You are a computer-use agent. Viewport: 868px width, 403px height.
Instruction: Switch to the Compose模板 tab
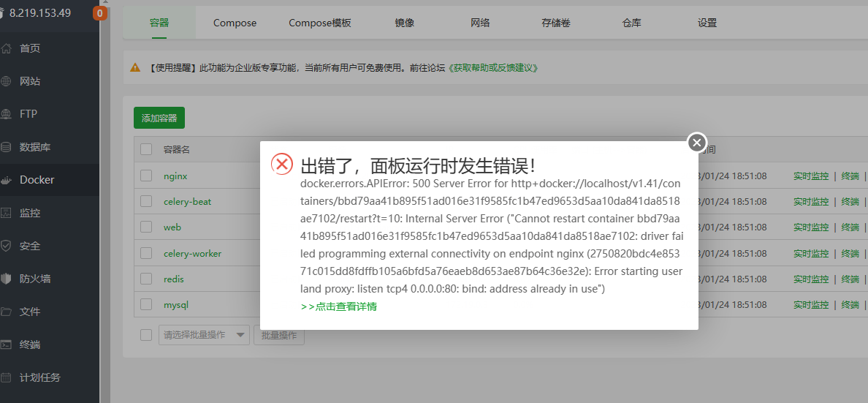tap(320, 23)
